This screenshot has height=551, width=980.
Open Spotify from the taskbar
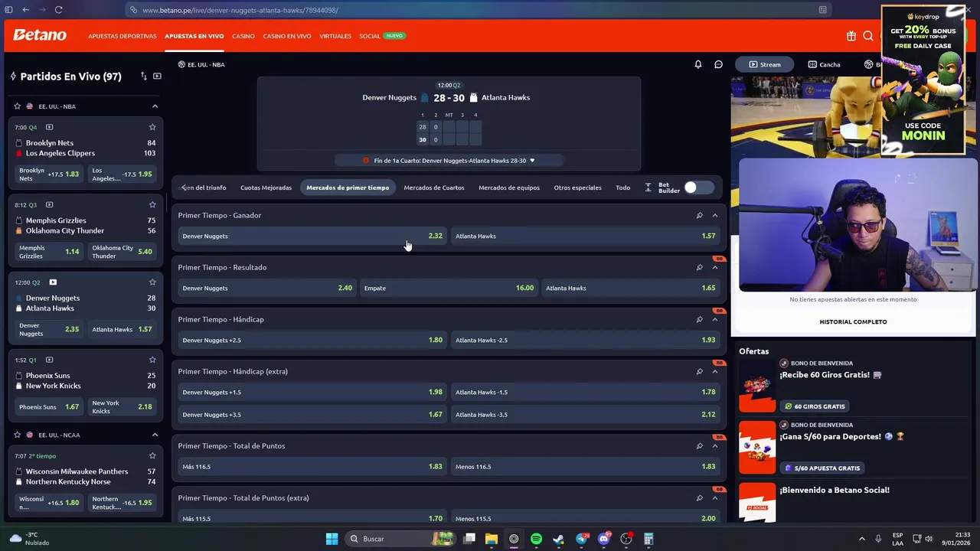coord(536,539)
